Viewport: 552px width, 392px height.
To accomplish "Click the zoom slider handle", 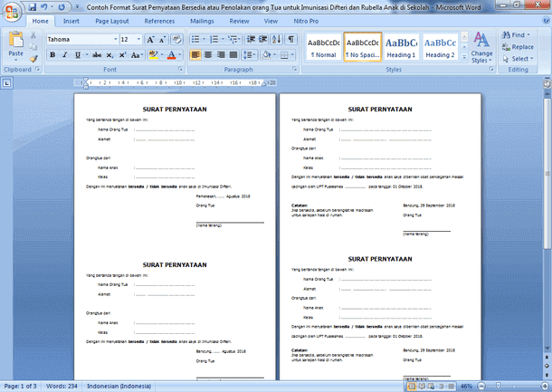I will tap(498, 387).
